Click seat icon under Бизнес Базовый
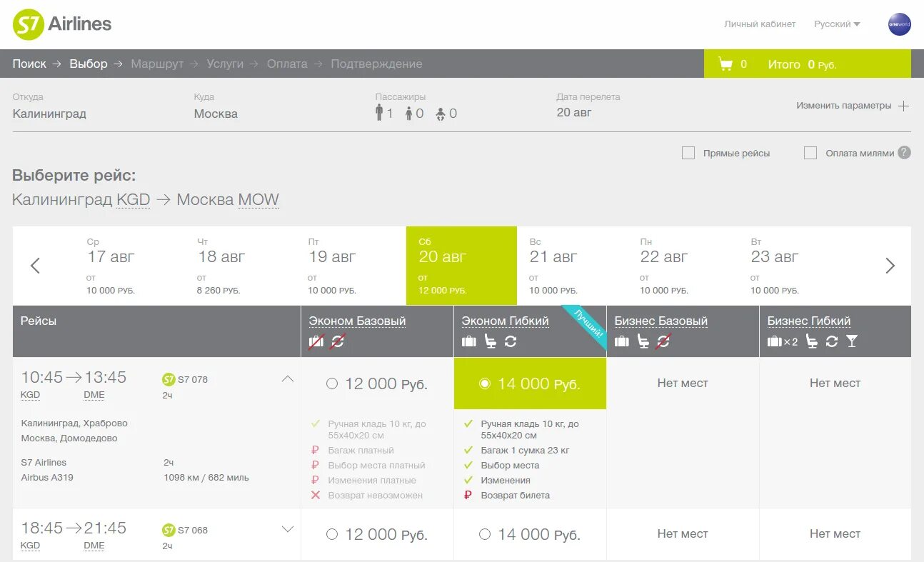 (643, 341)
